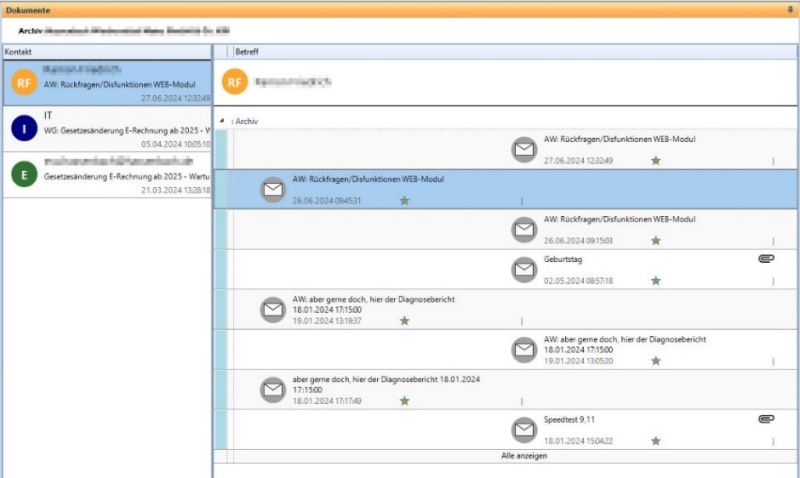Click envelope icon of 26.06.2024 09:45:31 email

[x=272, y=190]
